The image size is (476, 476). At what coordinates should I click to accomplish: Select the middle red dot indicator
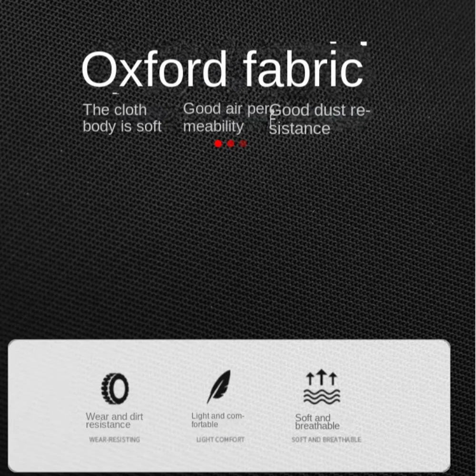click(x=231, y=144)
